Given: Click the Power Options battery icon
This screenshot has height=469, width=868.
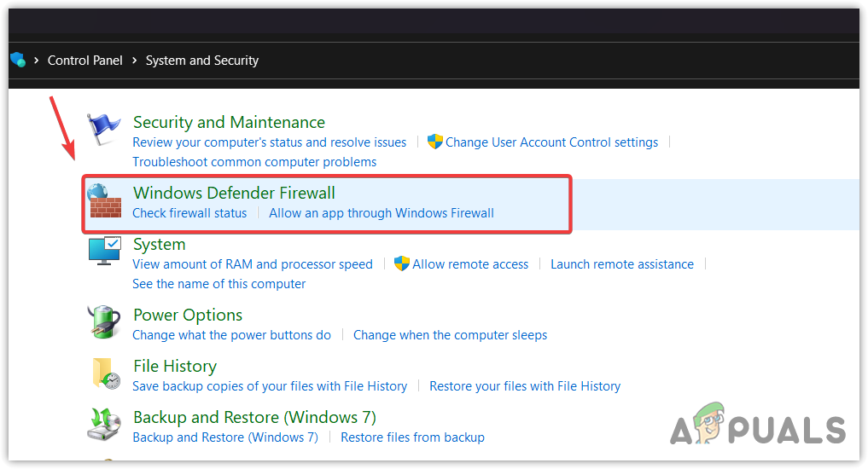Looking at the screenshot, I should tap(105, 322).
